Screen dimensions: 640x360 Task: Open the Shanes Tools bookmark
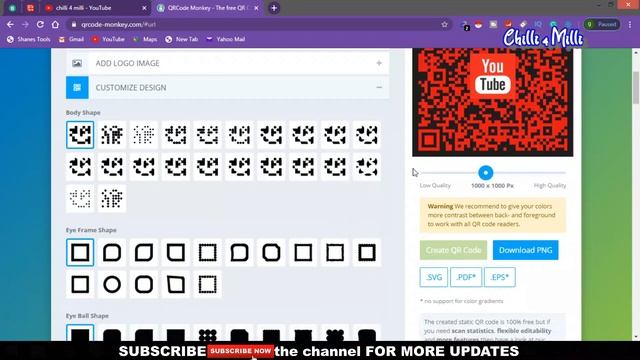click(x=29, y=39)
